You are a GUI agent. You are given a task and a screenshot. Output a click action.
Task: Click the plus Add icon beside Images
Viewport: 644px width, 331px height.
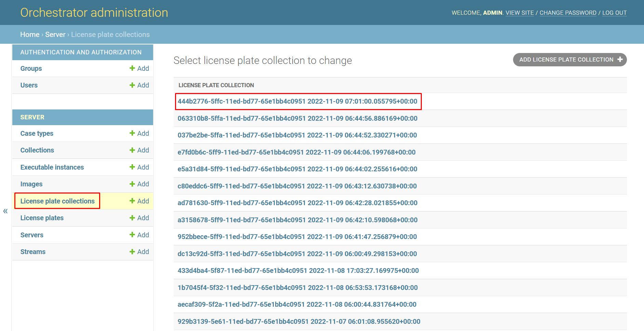click(132, 184)
